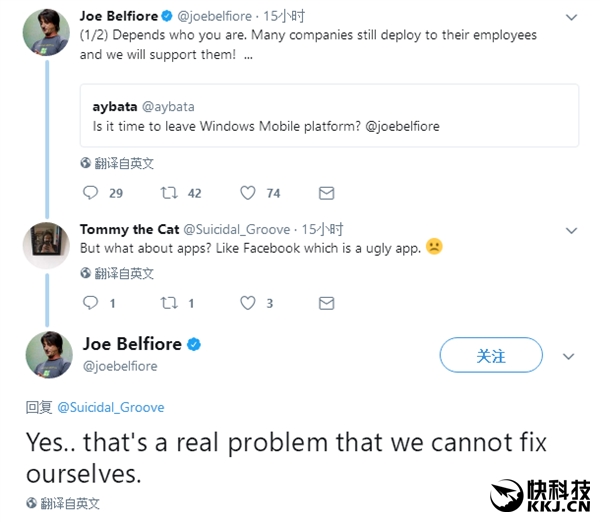Screen dimensions: 600x522
Task: Retweet Tommy the Cat's tweet
Action: (169, 303)
